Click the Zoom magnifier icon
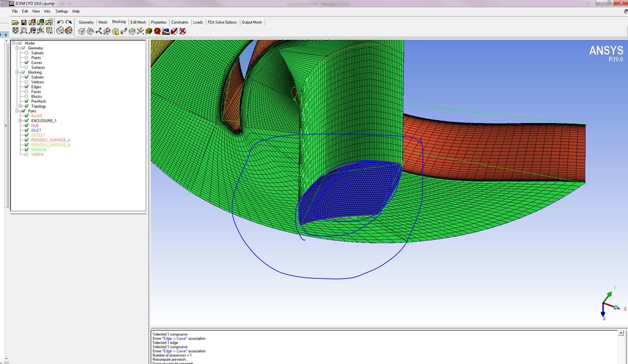This screenshot has width=628, height=364. point(24,31)
